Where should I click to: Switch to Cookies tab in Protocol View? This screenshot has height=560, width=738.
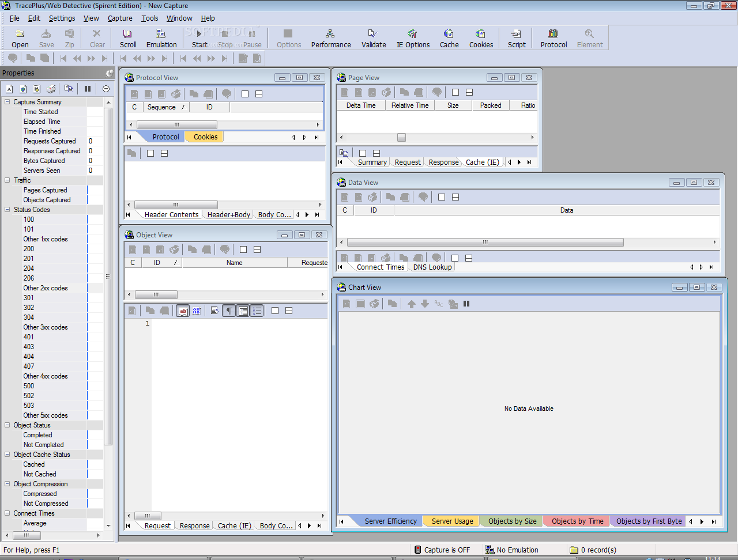205,137
